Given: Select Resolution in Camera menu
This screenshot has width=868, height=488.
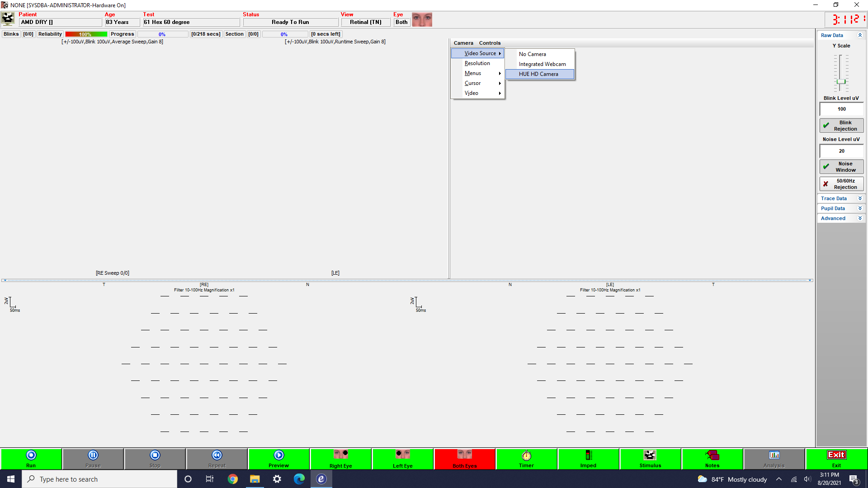Looking at the screenshot, I should [477, 63].
